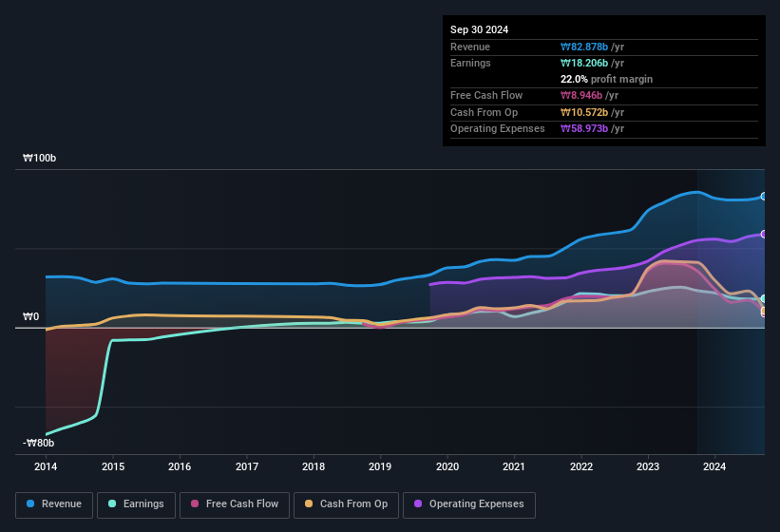Toggle Cash From Op legend series
Viewport: 780px width, 532px height.
(344, 504)
